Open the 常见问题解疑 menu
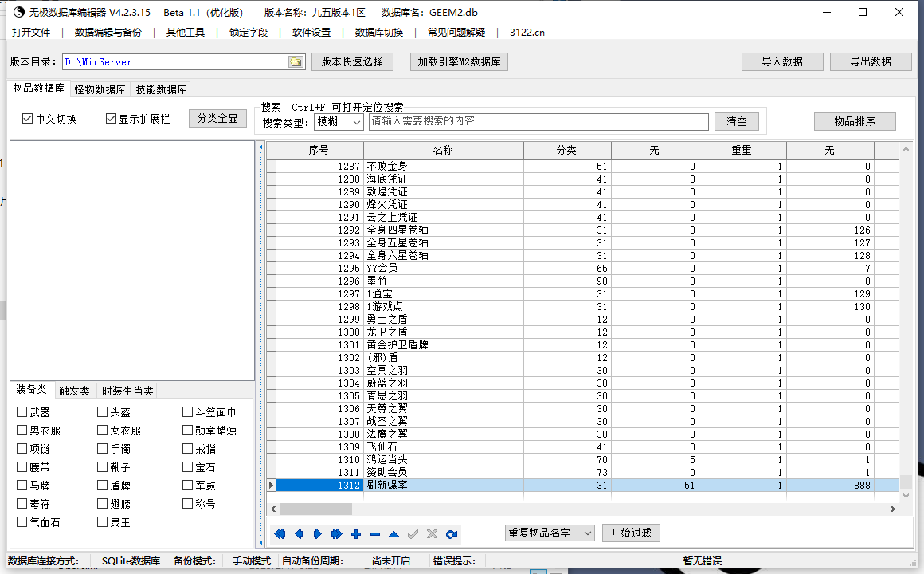924x574 pixels. coord(456,33)
